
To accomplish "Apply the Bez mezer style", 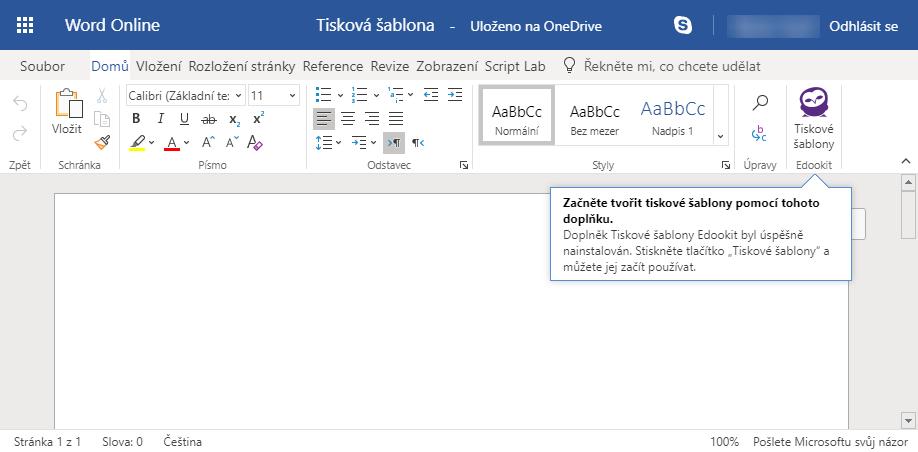I will pyautogui.click(x=595, y=115).
